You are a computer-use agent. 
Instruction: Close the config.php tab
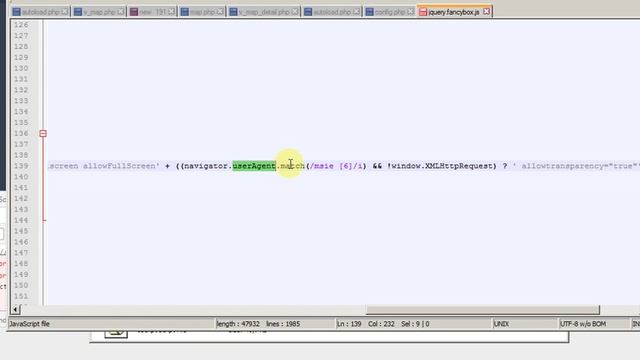[x=410, y=12]
